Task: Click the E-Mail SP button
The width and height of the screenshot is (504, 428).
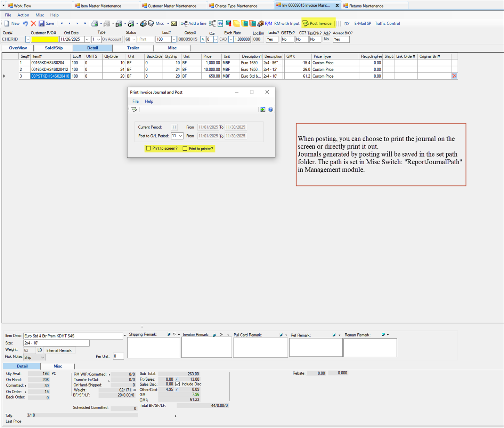Action: click(x=363, y=23)
